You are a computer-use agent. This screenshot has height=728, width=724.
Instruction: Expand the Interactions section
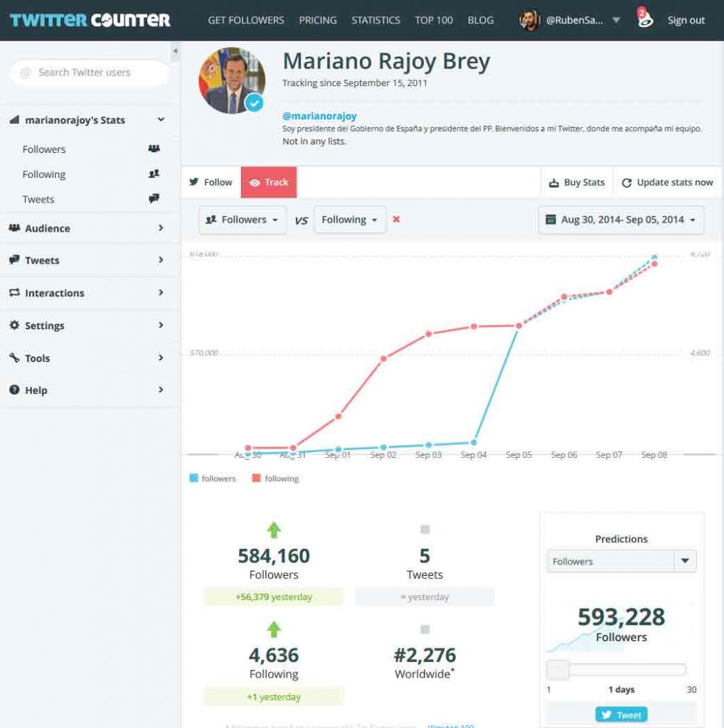161,292
